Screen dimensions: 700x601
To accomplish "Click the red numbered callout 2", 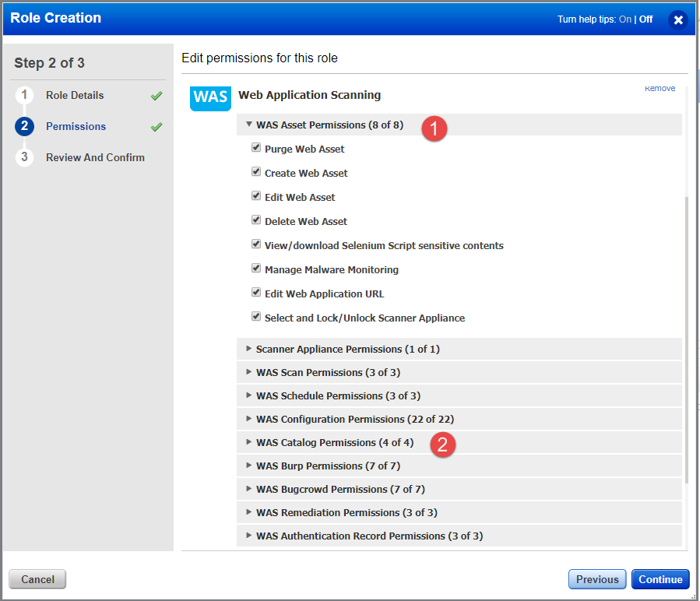I will coord(442,445).
